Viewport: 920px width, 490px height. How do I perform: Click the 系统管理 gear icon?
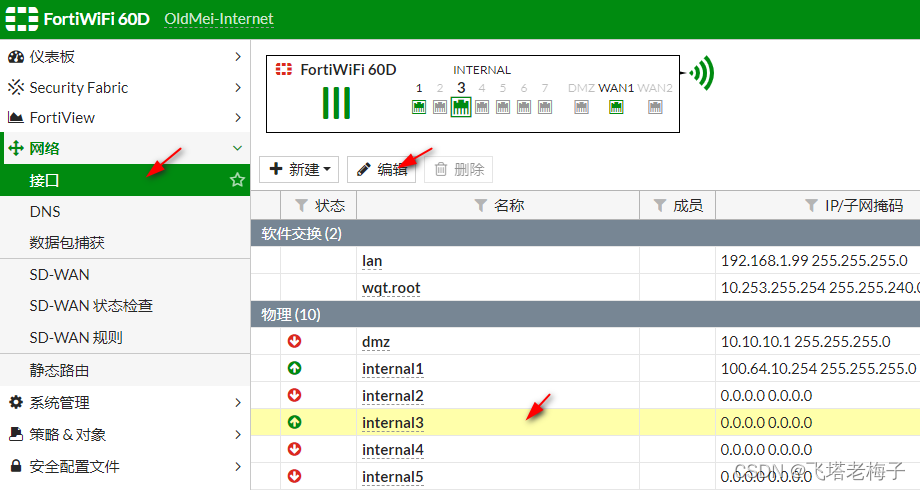pos(16,402)
